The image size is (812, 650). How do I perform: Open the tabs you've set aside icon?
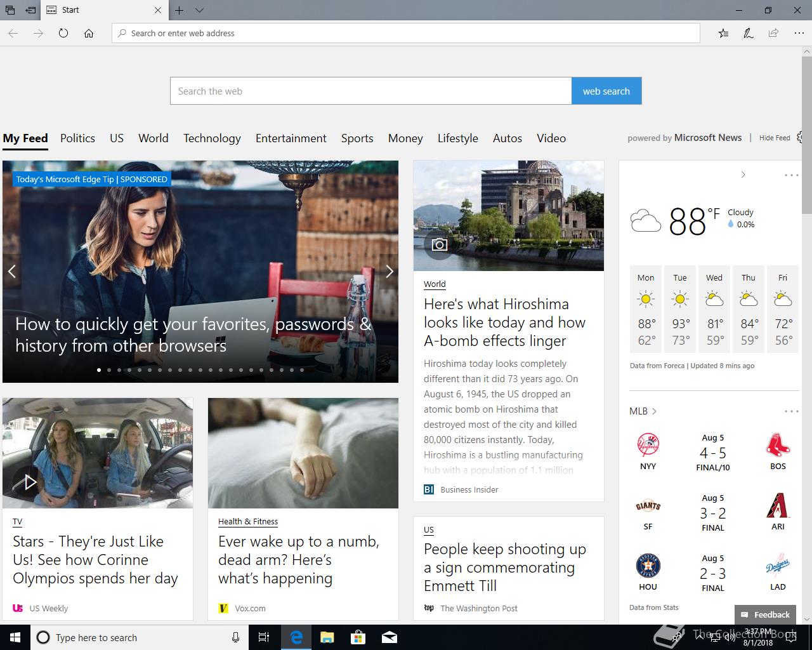pos(10,10)
